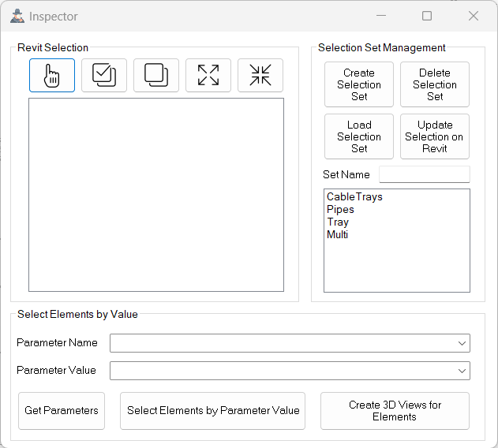Viewport: 498px width, 448px height.
Task: Click the hand pointer pick icon
Action: point(52,76)
